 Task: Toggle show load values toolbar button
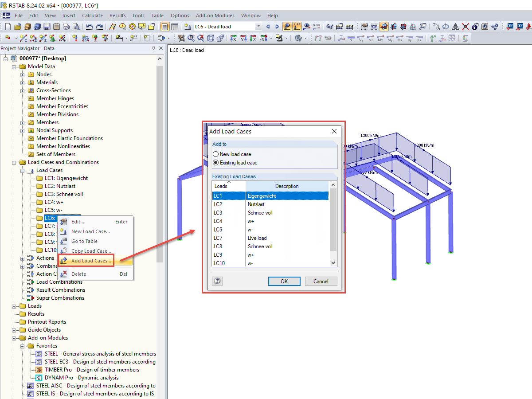pos(297,27)
